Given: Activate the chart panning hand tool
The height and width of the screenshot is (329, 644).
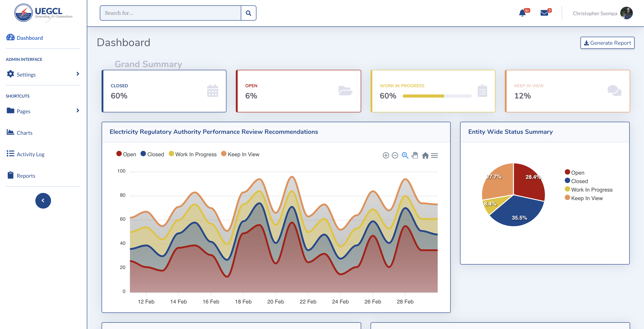Looking at the screenshot, I should 415,156.
